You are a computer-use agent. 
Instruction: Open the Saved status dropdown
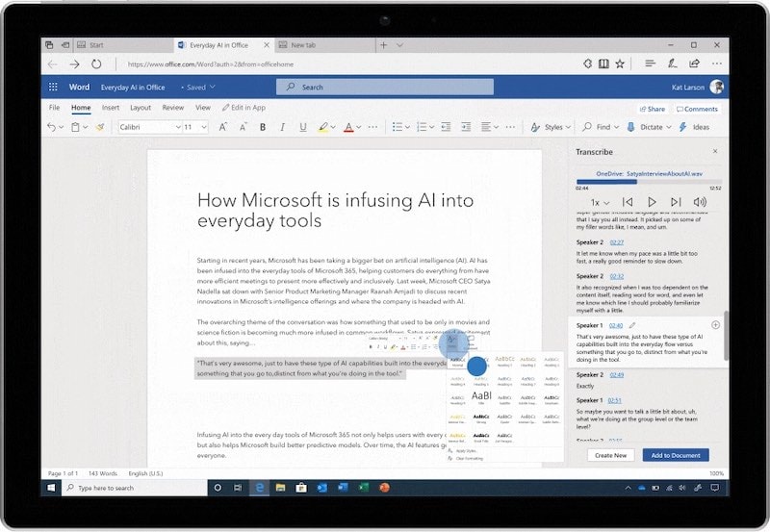(198, 88)
